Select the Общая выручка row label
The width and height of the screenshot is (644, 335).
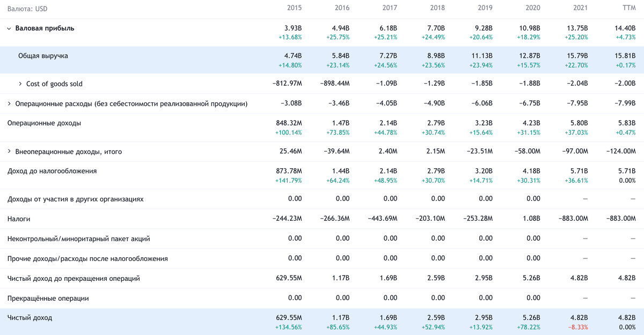pyautogui.click(x=43, y=56)
